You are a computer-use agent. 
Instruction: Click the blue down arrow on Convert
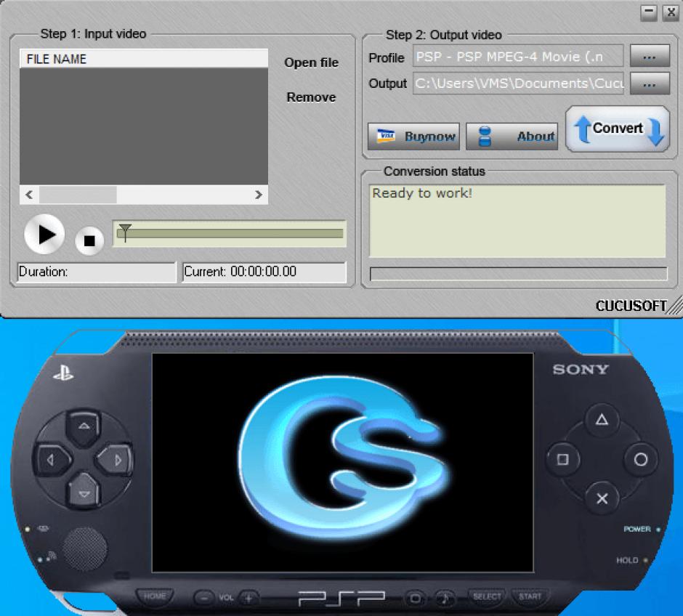(656, 131)
